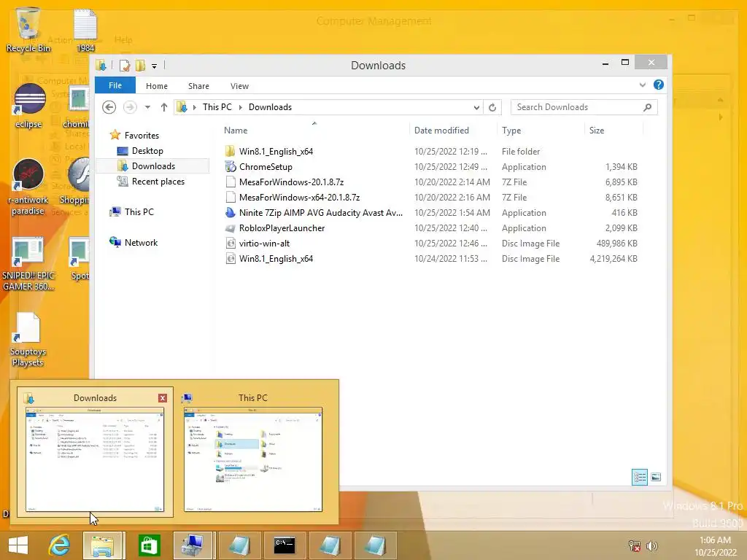Click the Forward navigation arrow
Viewport: 747px width, 560px height.
tap(130, 107)
